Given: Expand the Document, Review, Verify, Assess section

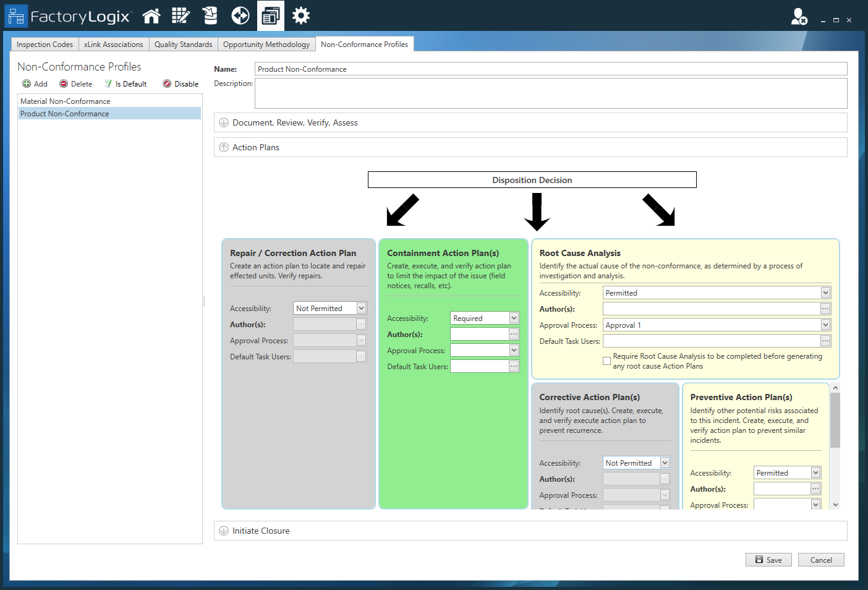Looking at the screenshot, I should pyautogui.click(x=294, y=122).
